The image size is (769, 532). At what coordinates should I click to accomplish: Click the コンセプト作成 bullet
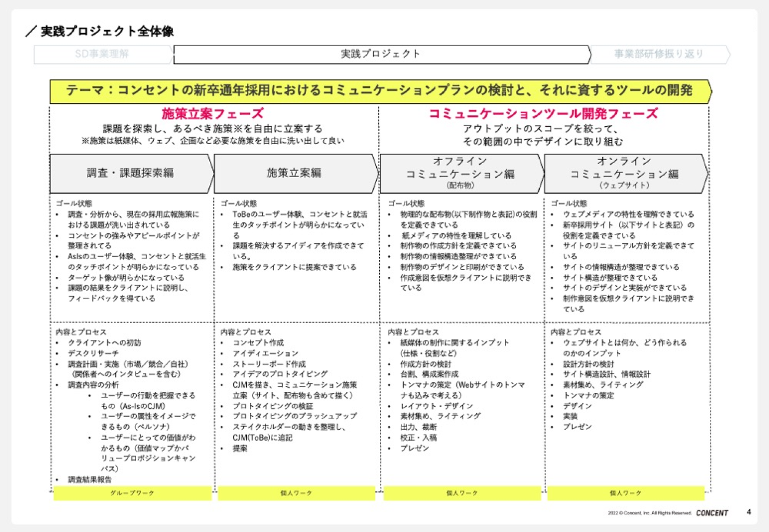tap(258, 342)
